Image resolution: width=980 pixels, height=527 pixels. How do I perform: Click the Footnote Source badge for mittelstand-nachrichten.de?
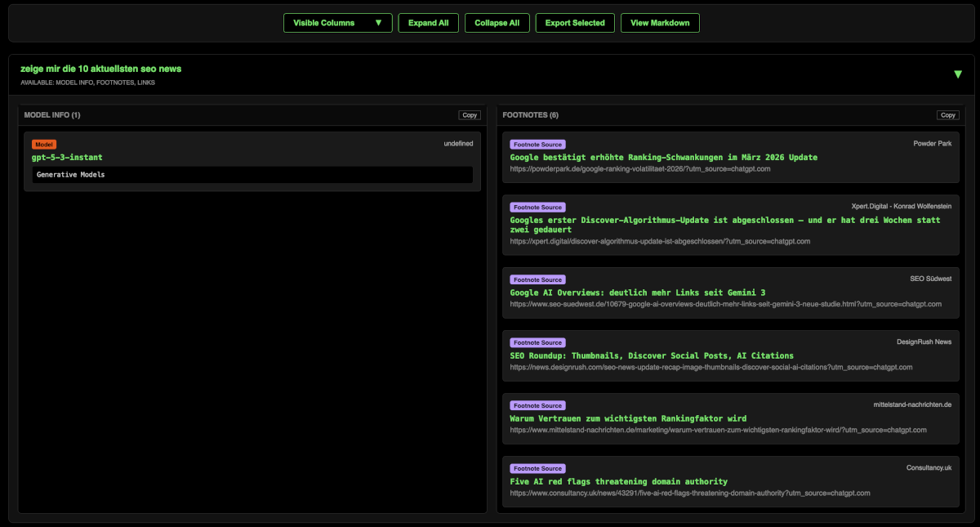(x=537, y=405)
